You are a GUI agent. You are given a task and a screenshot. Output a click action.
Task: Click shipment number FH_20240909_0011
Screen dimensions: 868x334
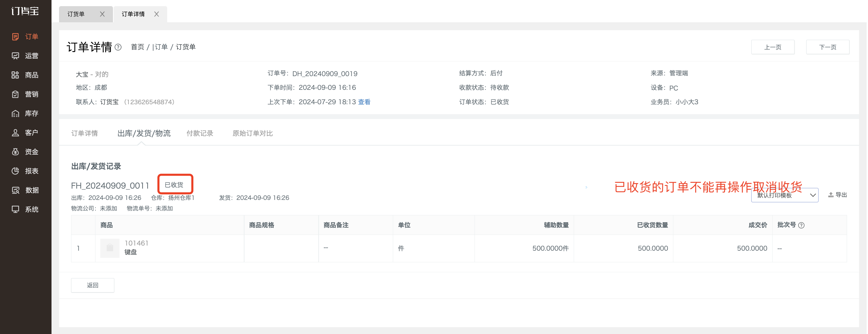[110, 186]
